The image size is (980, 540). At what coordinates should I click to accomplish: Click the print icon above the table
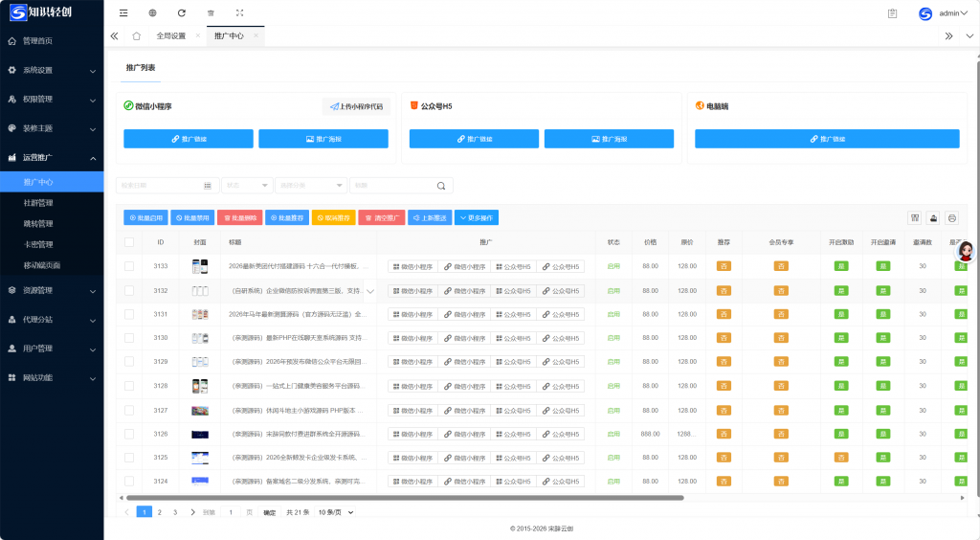point(952,217)
